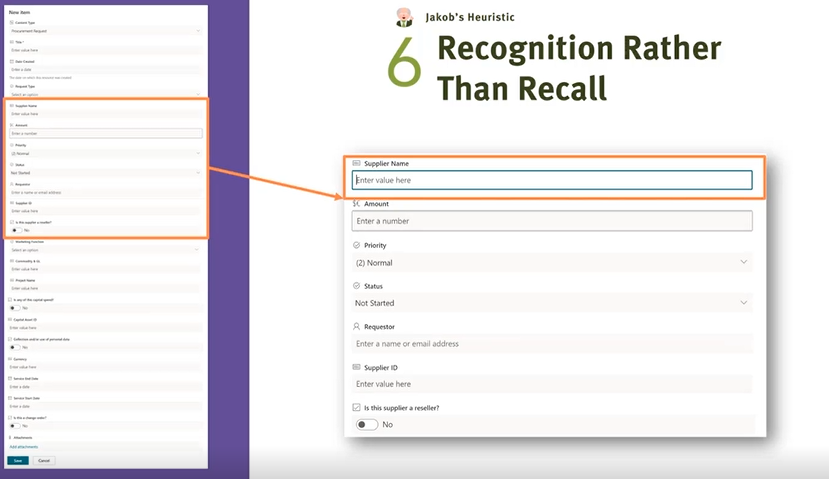Focus the enlarged Requestor name or email field
Viewport: 829px width, 479px height.
[552, 344]
